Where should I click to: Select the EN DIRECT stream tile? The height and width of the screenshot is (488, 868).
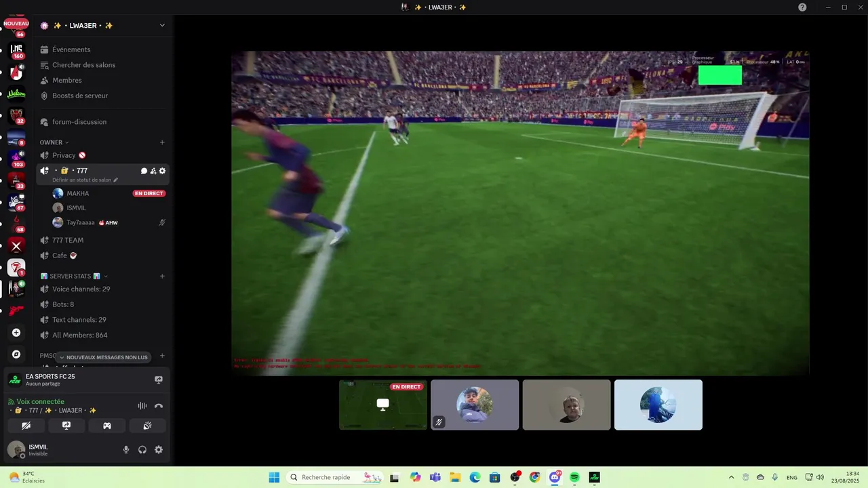coord(383,405)
